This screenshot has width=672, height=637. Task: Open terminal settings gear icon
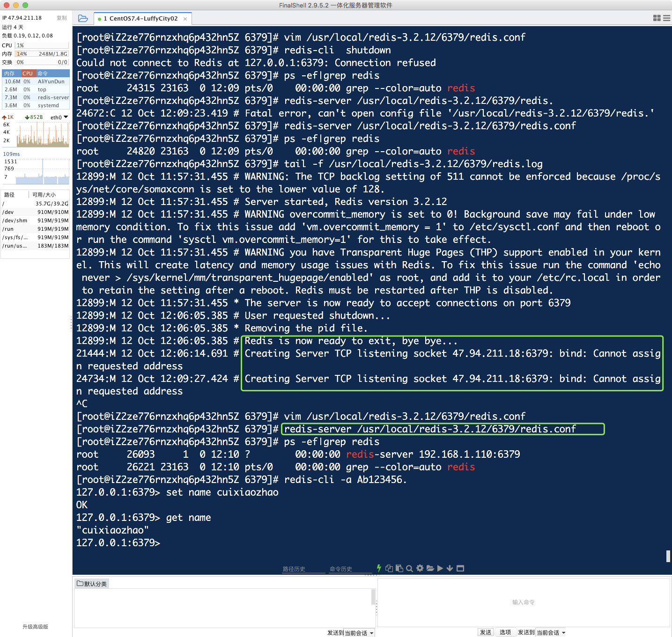420,568
